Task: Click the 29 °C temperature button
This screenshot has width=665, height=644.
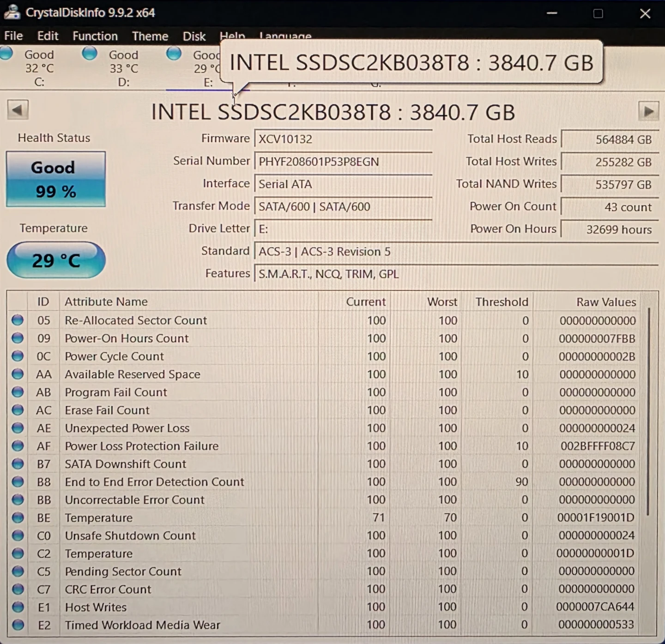Action: coord(56,260)
